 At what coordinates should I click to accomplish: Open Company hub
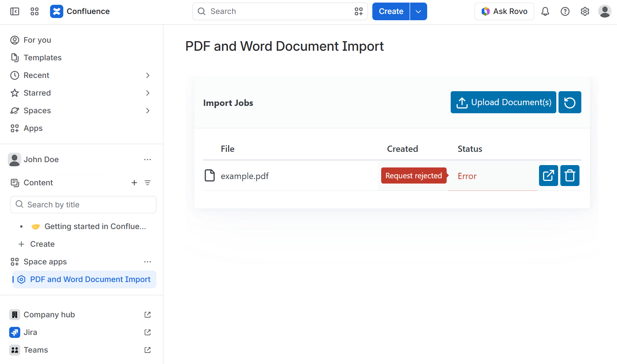(x=49, y=315)
